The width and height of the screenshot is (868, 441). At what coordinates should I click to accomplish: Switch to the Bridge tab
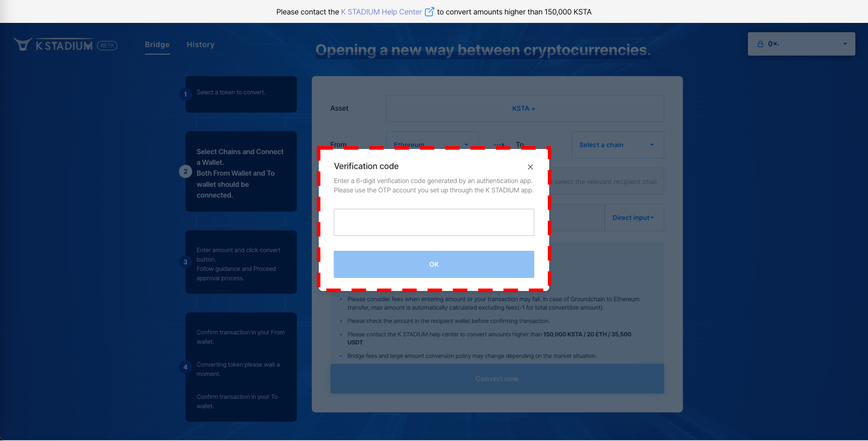(x=157, y=44)
